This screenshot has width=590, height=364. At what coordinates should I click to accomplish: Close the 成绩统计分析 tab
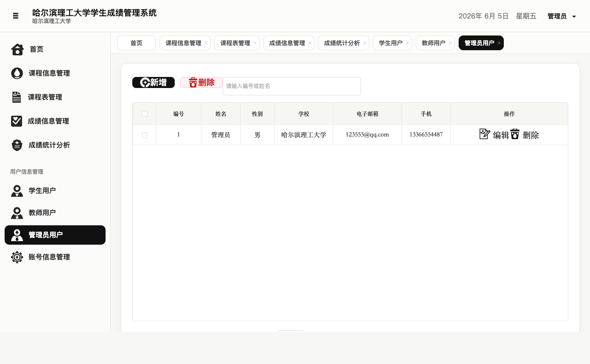pos(365,43)
